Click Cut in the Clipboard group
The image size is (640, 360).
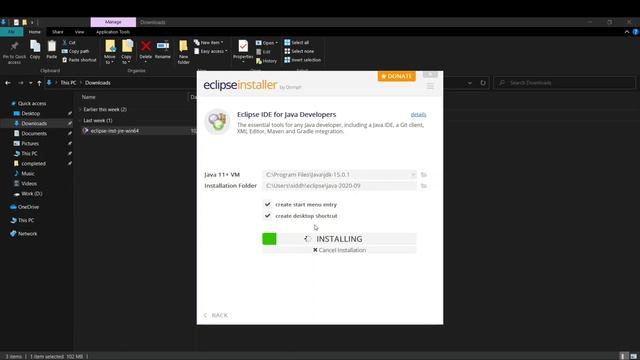[x=69, y=42]
